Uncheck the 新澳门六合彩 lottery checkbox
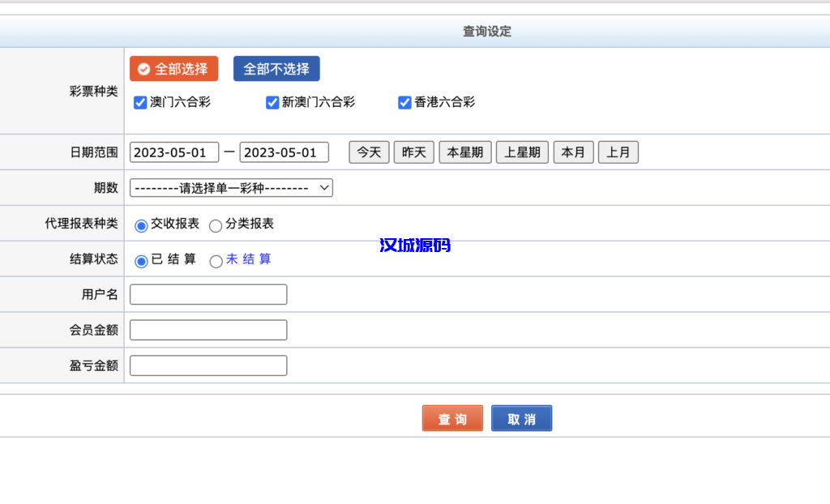The width and height of the screenshot is (830, 504). click(272, 102)
